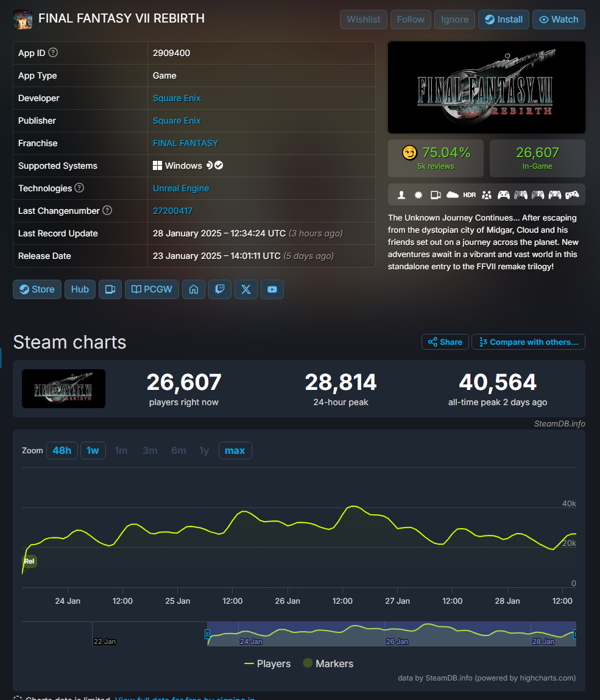The height and width of the screenshot is (700, 600).
Task: Click the Windows logo icon
Action: [157, 166]
